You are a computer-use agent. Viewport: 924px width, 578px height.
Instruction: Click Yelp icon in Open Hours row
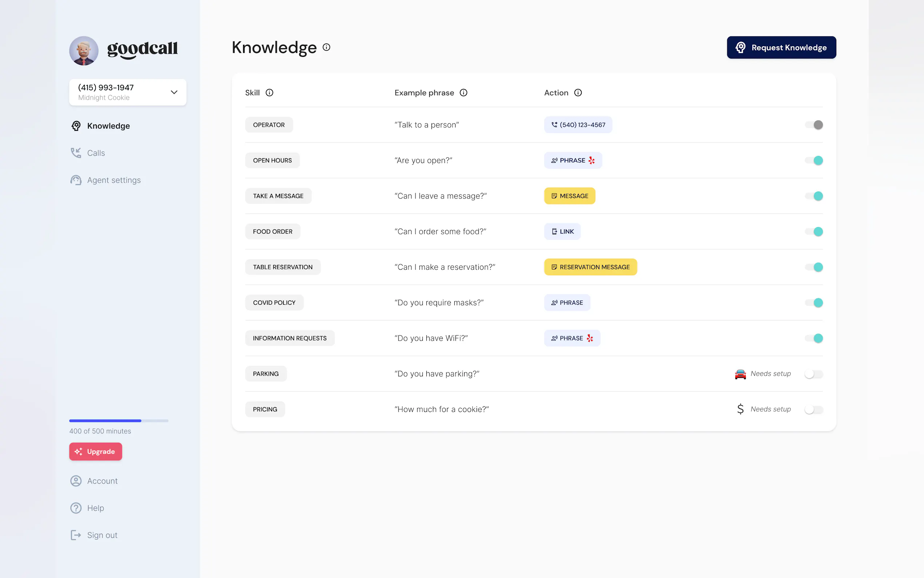pos(592,160)
